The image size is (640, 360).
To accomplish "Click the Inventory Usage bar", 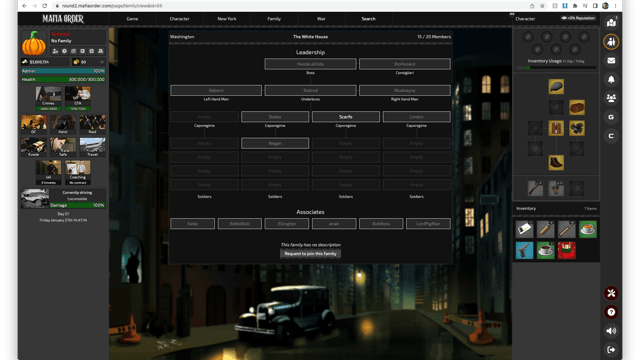I will [556, 67].
